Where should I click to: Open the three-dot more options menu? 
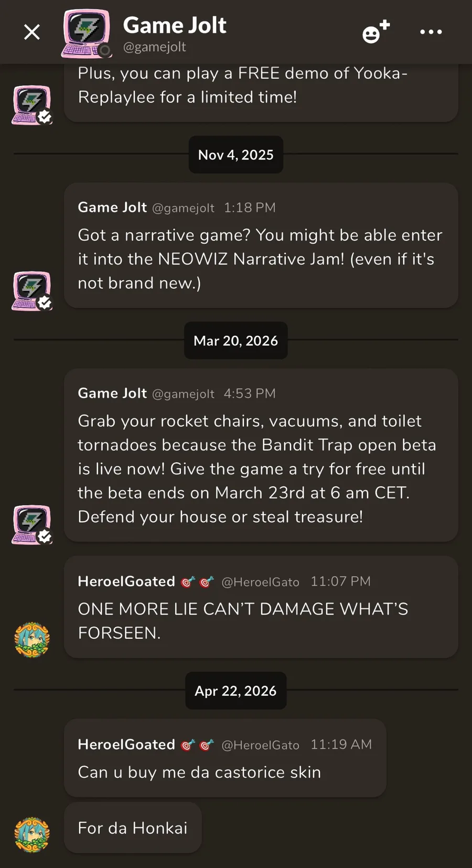tap(431, 33)
